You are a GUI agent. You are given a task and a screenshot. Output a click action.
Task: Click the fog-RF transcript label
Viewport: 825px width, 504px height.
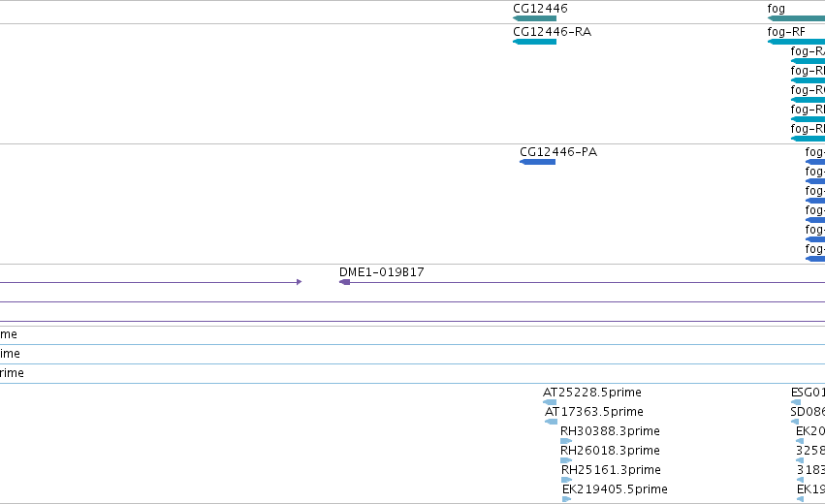click(x=786, y=32)
